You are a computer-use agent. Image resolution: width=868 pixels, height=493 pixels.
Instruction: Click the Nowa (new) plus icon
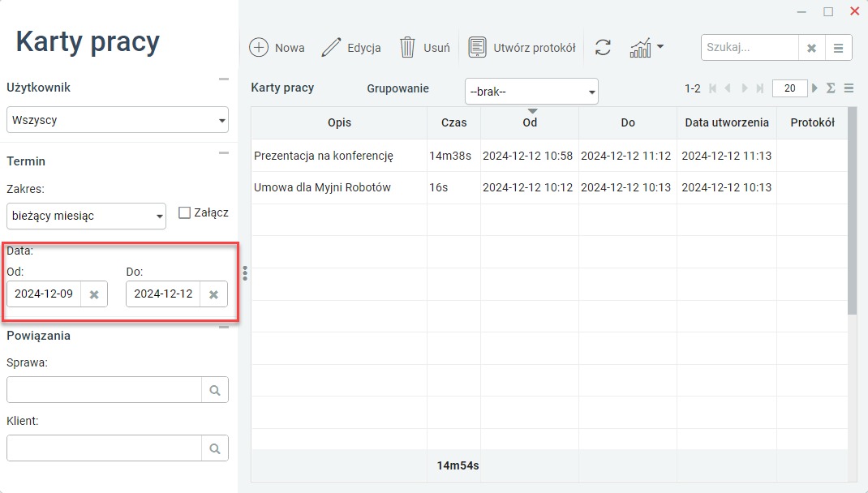(259, 48)
